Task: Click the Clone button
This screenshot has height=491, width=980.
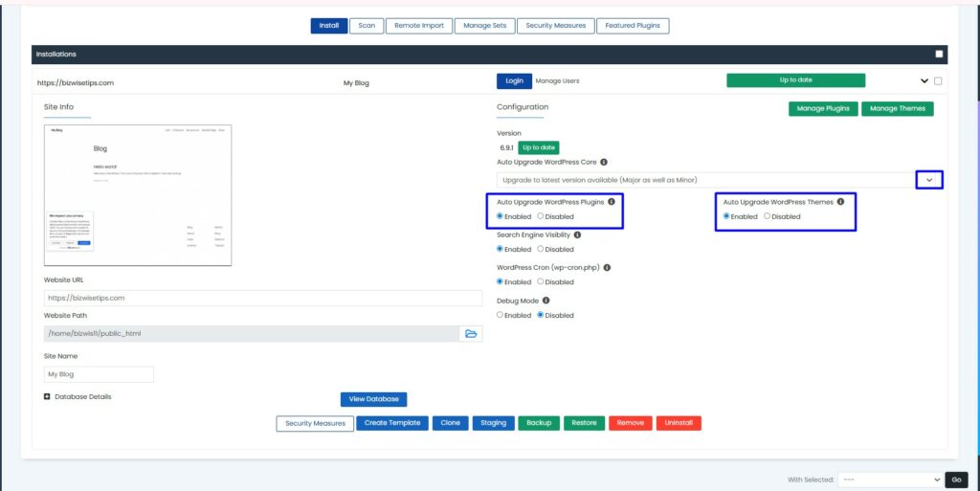Action: 450,423
